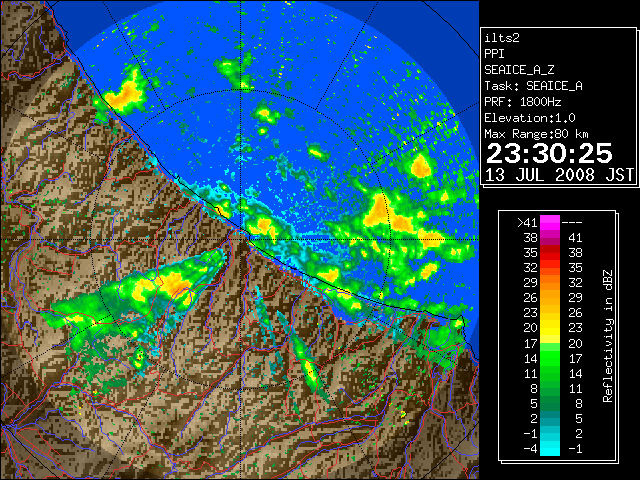This screenshot has height=480, width=640.
Task: Click the '---' legend label
Action: (x=572, y=223)
